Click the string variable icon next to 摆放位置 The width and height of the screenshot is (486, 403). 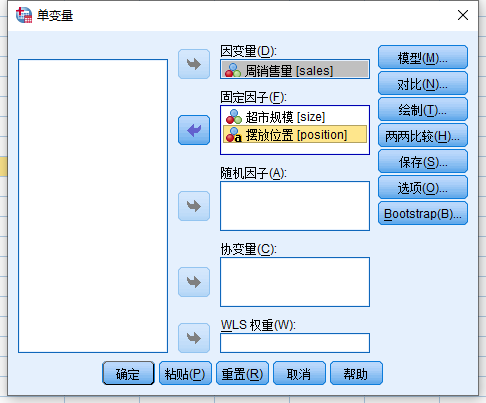pos(234,135)
